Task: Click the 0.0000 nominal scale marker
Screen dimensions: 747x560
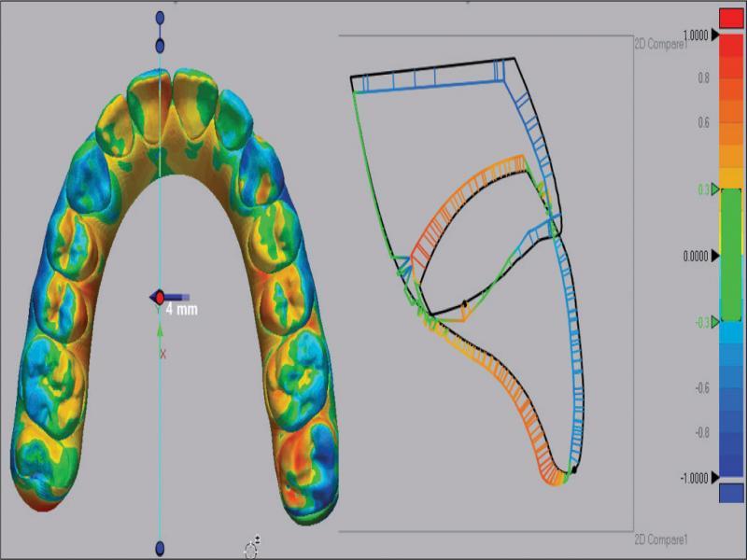Action: click(x=716, y=256)
